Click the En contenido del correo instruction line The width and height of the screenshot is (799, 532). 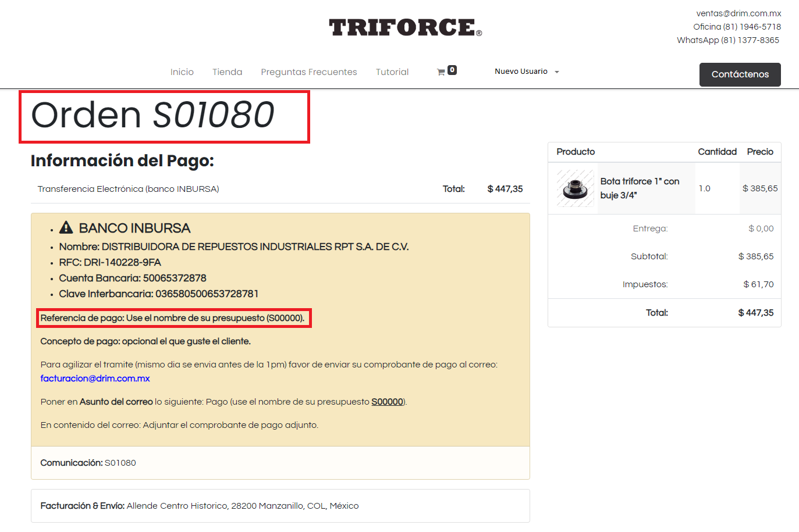pos(179,425)
